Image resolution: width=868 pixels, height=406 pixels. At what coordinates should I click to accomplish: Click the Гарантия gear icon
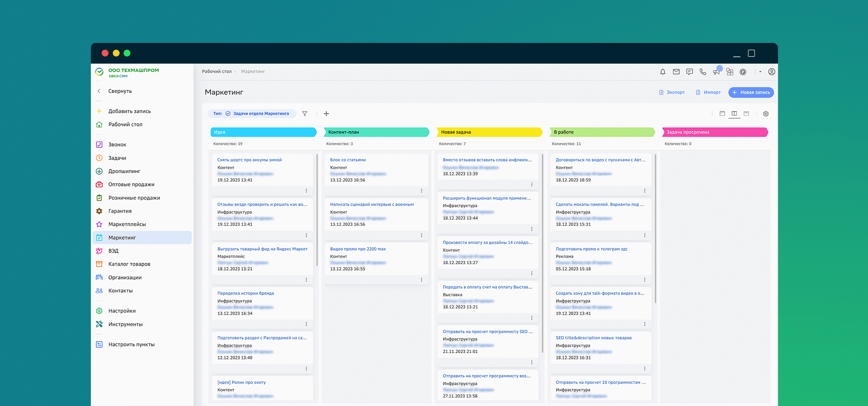pos(99,211)
